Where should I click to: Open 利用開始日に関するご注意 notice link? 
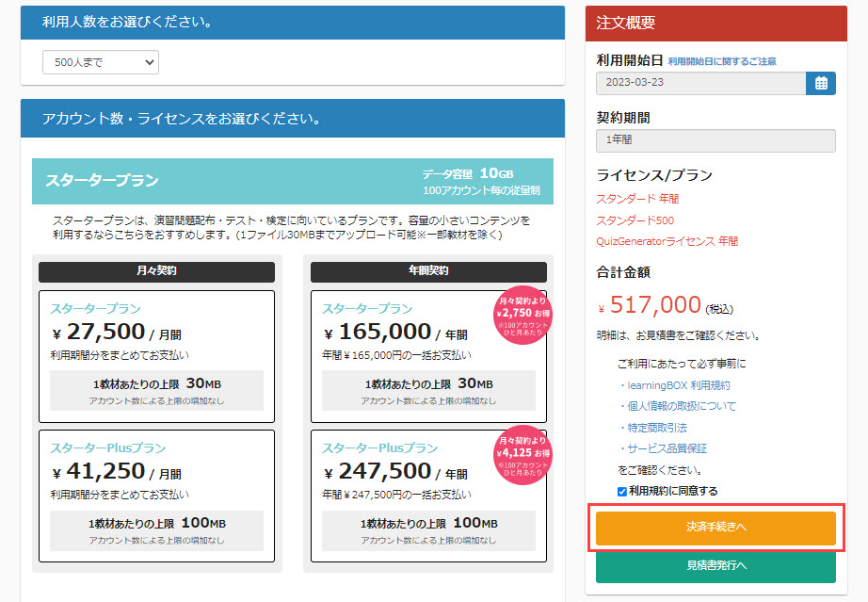click(722, 61)
